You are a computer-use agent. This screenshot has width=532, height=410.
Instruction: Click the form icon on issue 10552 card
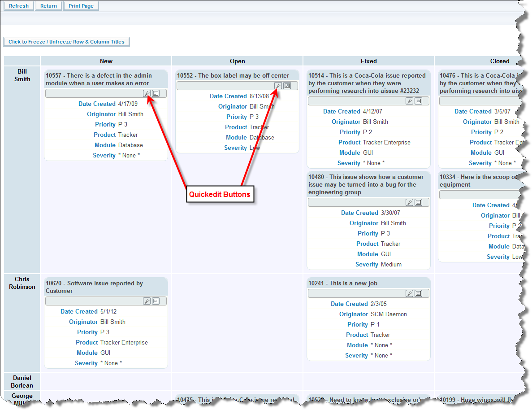tap(287, 86)
